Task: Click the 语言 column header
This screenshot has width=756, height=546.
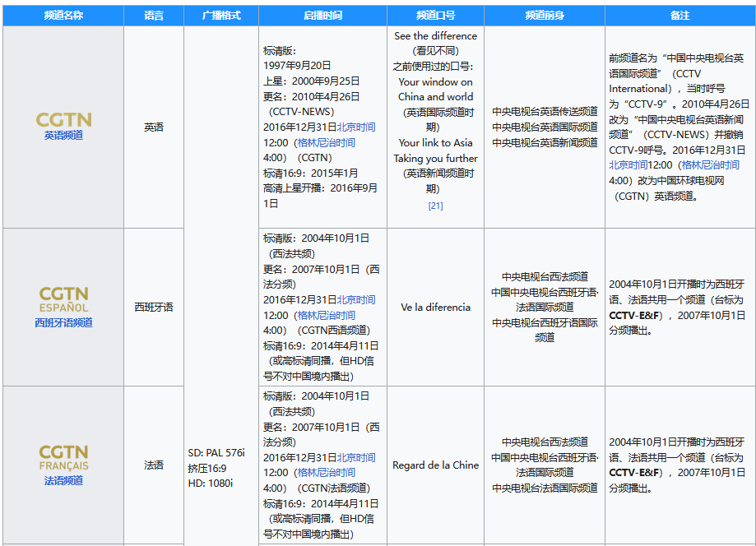Action: [154, 16]
